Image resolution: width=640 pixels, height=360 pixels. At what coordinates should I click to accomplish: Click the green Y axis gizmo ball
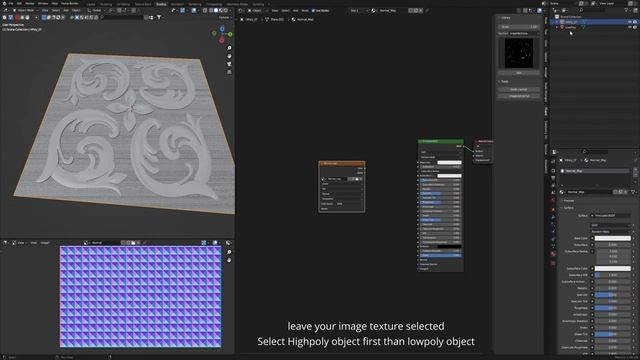(230, 34)
